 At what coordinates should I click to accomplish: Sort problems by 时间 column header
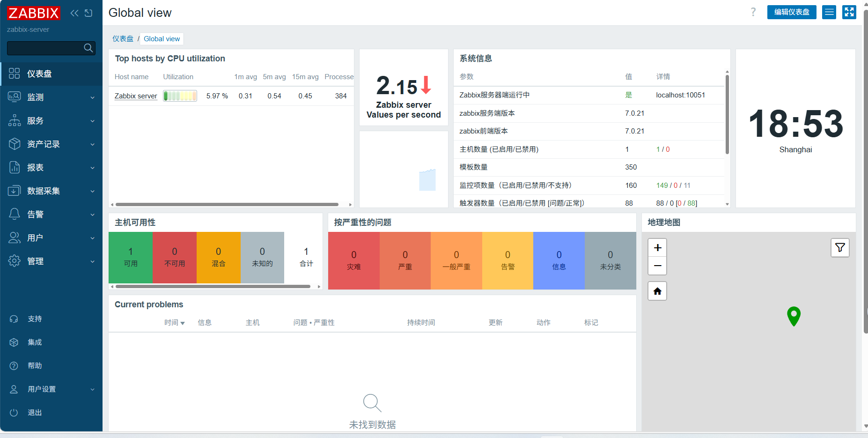[174, 323]
